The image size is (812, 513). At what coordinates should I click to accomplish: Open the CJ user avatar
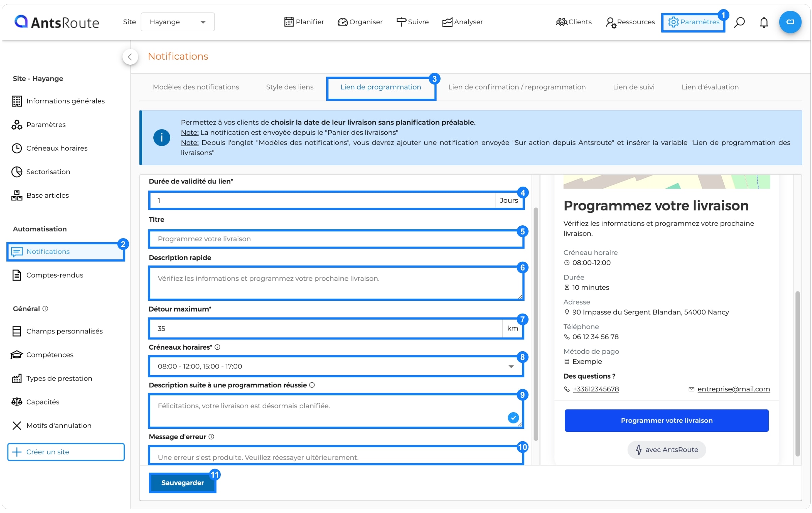point(790,22)
